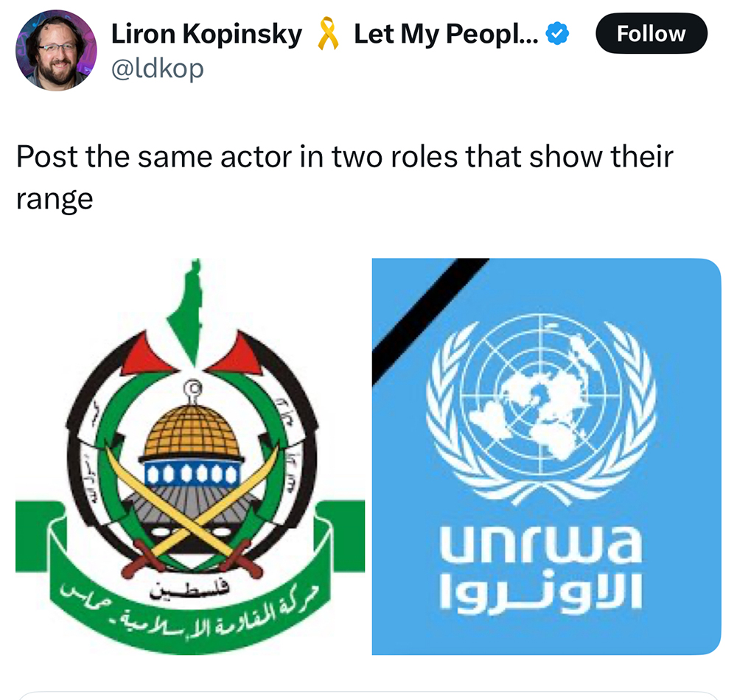Click the Arabic UNRWA text

(x=540, y=593)
